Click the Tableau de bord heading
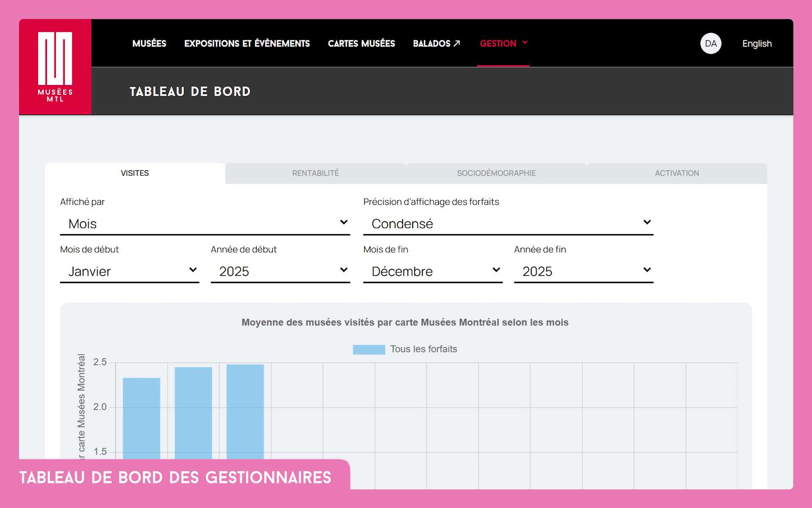 click(190, 91)
